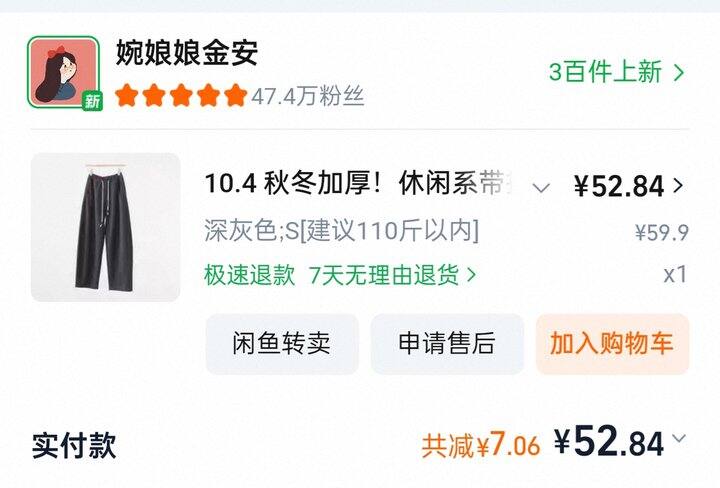Viewport: 720px width, 488px height.
Task: Open the 3百件上新 new arrivals link
Action: pyautogui.click(x=606, y=72)
